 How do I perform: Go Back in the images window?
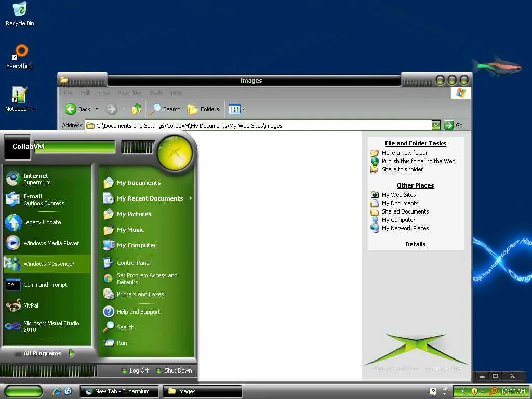tap(78, 109)
